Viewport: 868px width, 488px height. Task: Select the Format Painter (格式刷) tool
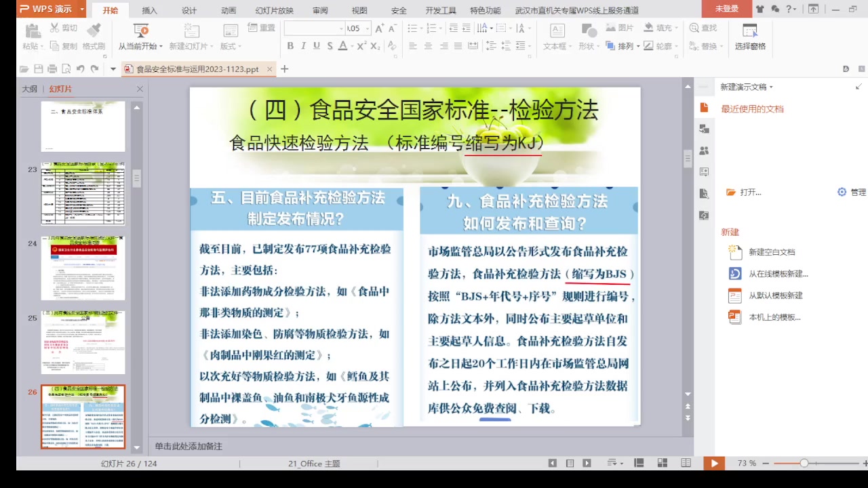click(x=94, y=37)
